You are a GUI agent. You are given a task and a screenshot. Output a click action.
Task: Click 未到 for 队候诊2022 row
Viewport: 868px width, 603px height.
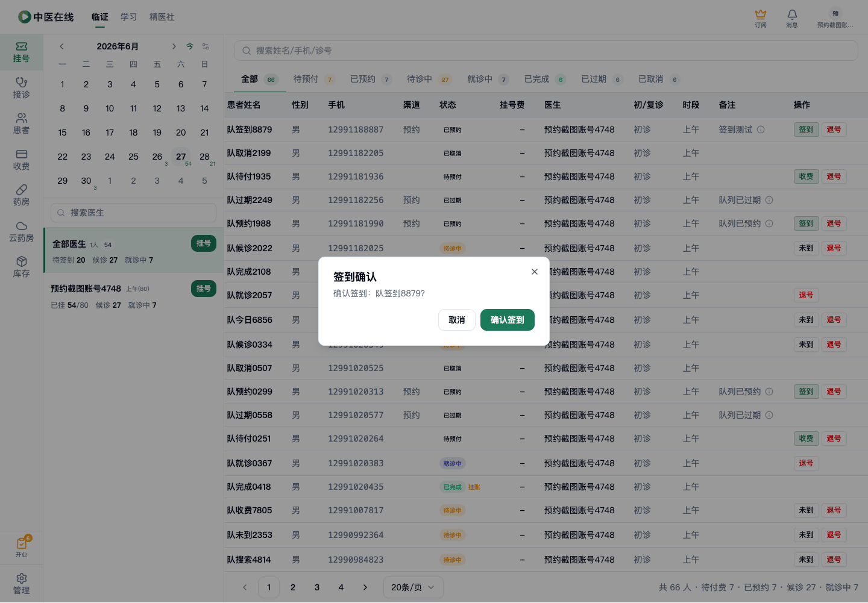click(806, 248)
